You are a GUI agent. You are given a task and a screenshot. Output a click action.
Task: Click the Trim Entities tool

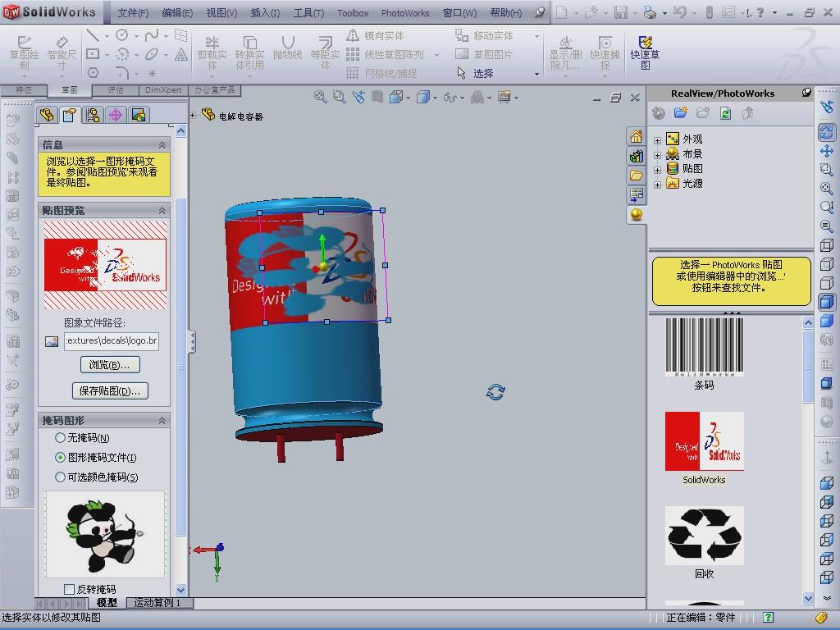(x=212, y=53)
